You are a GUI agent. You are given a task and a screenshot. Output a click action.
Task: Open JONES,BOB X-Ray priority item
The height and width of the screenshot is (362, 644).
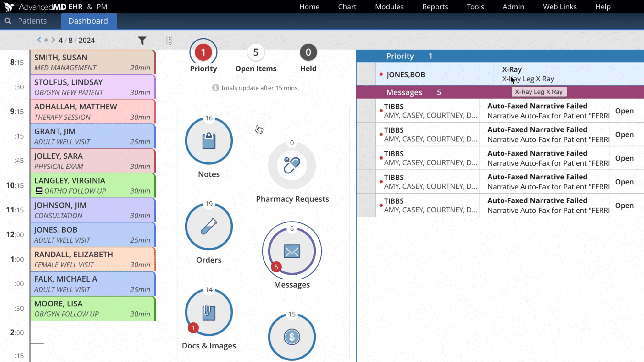pyautogui.click(x=406, y=74)
